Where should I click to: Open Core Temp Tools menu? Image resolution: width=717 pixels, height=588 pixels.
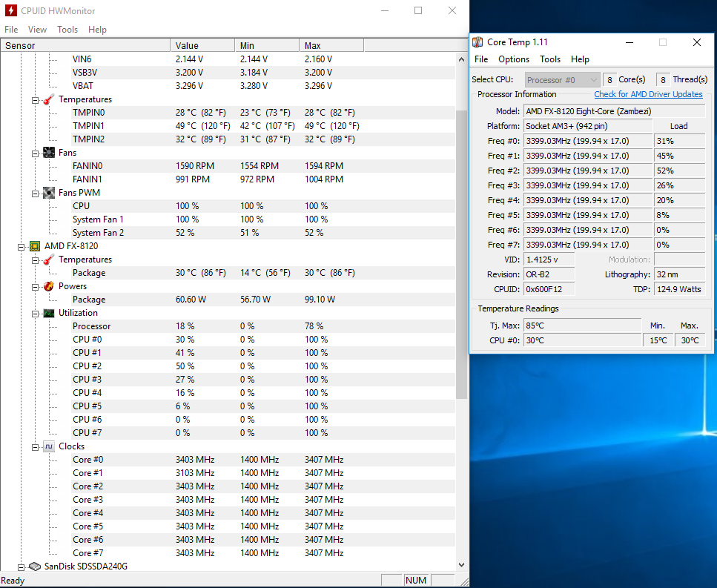pyautogui.click(x=549, y=59)
